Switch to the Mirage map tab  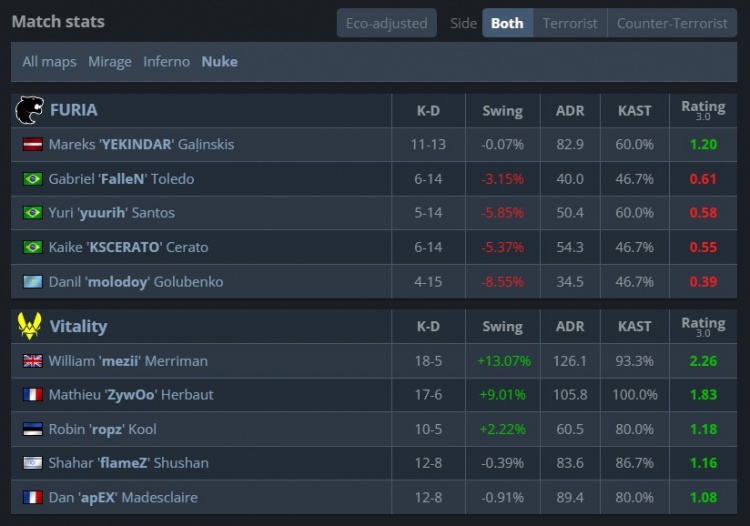point(110,62)
